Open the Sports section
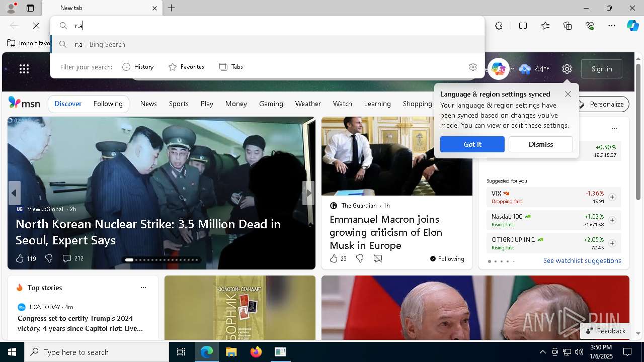644x362 pixels. click(x=179, y=104)
